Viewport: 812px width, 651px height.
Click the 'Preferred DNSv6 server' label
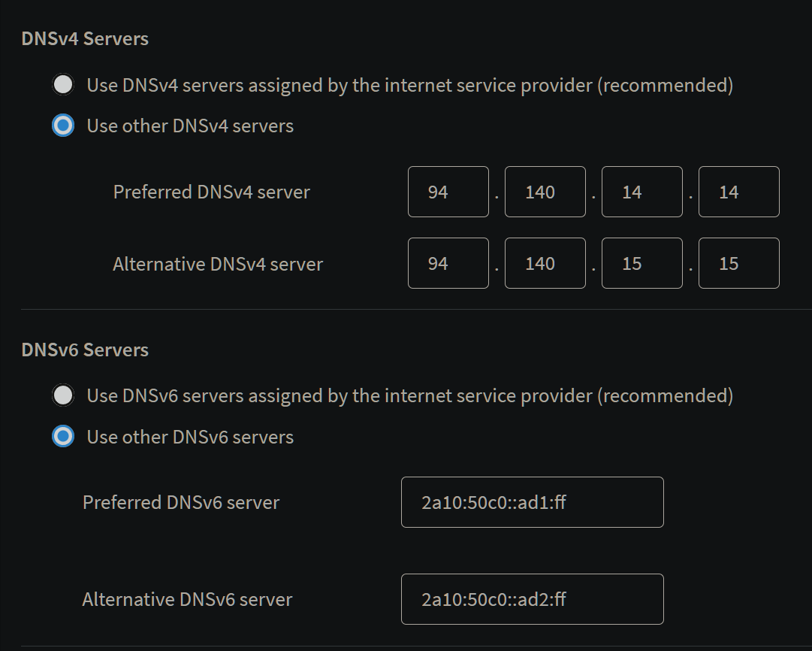(181, 502)
